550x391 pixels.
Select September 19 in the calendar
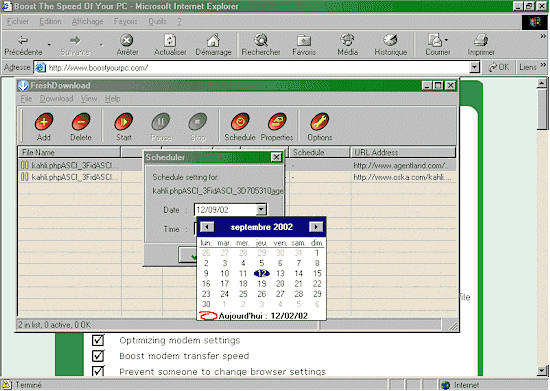pos(262,284)
